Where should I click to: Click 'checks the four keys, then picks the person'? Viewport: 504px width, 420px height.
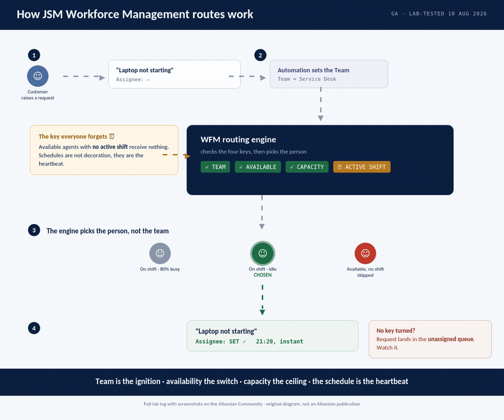(x=253, y=152)
